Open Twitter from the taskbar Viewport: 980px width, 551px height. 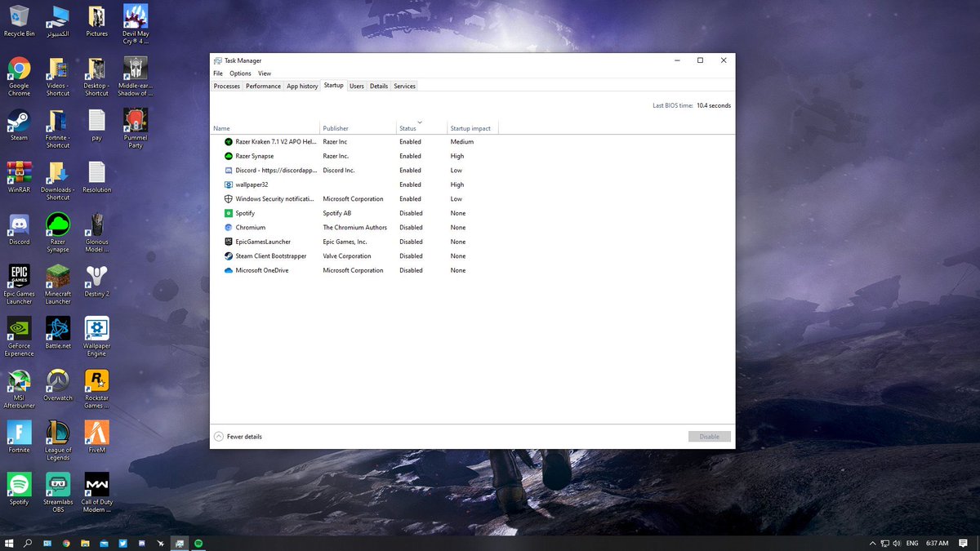123,543
